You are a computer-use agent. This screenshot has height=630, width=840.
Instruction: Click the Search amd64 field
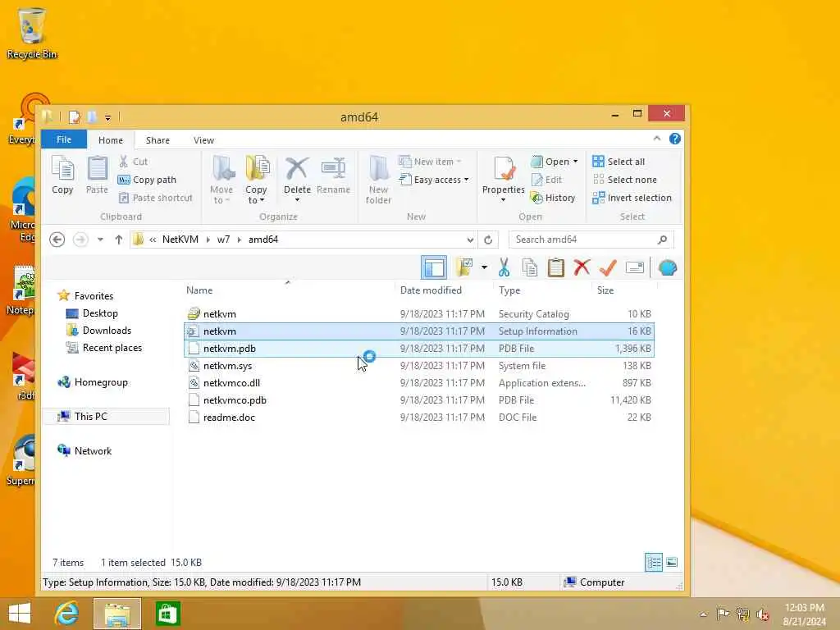tap(591, 240)
